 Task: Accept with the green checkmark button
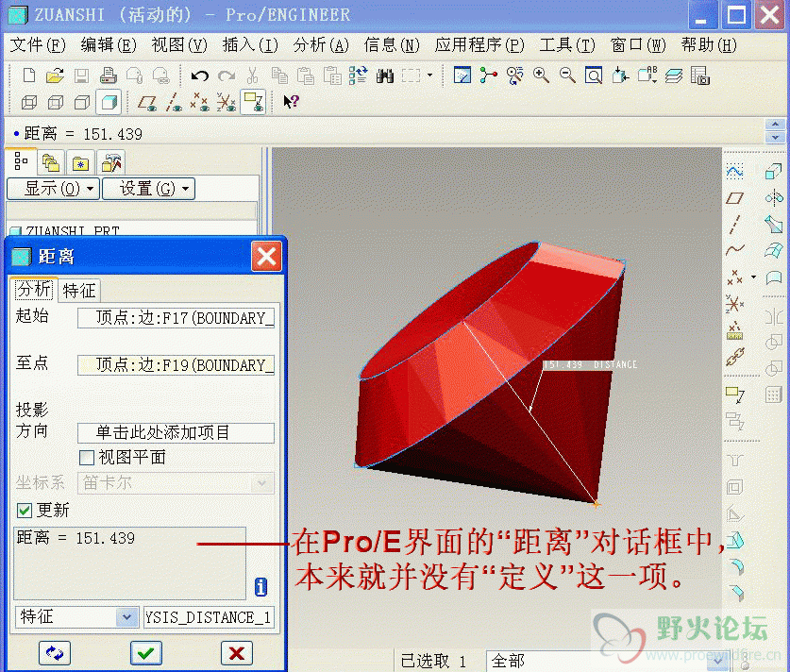click(x=146, y=653)
